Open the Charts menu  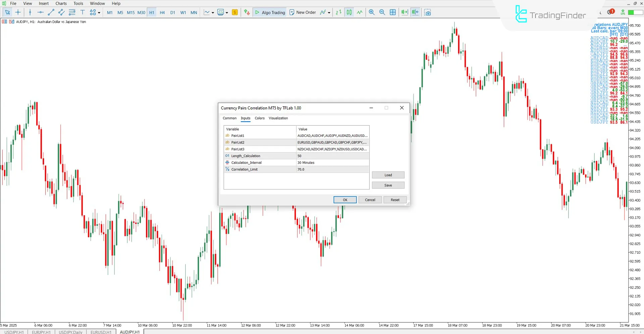click(61, 3)
